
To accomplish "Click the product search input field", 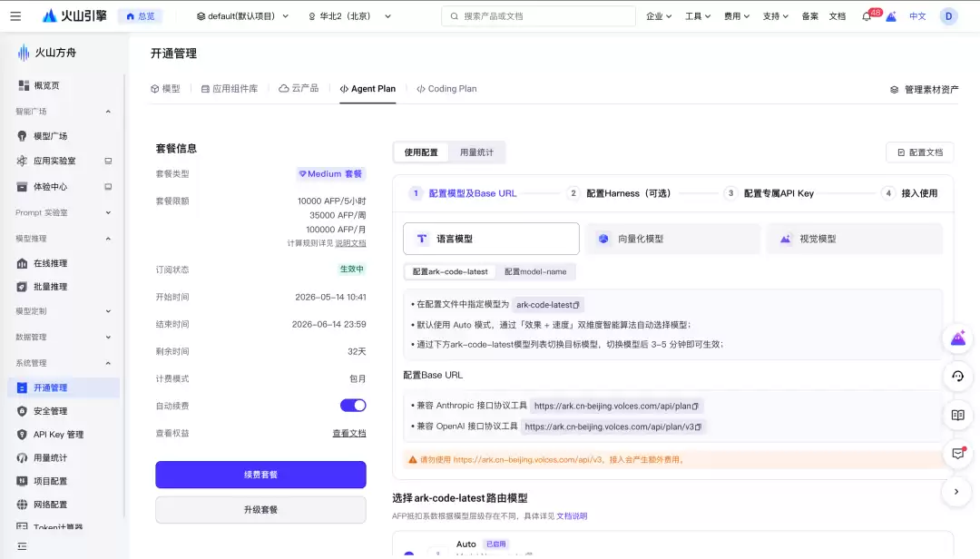I will point(538,16).
